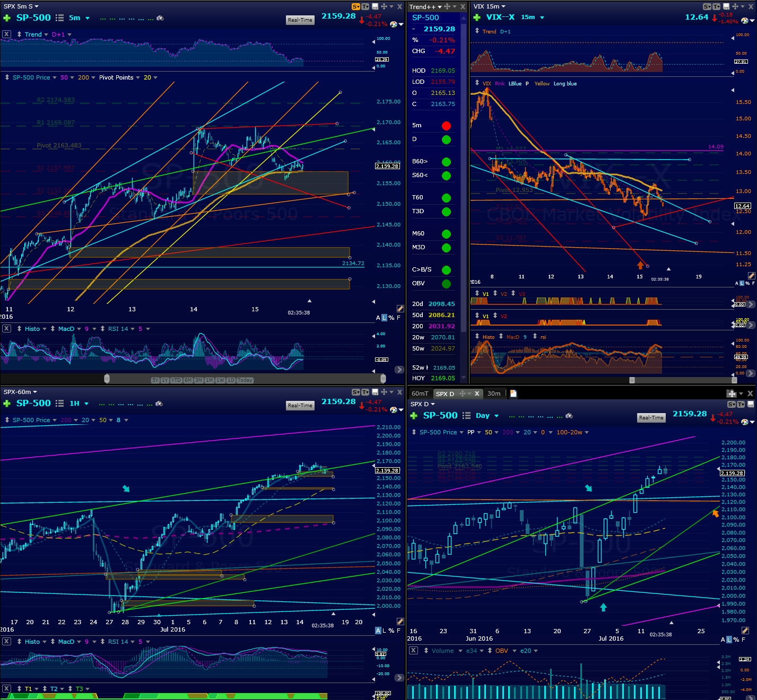Viewport: 757px width, 700px height.
Task: Toggle the F scale option in SPX 5m chart
Action: pyautogui.click(x=398, y=318)
